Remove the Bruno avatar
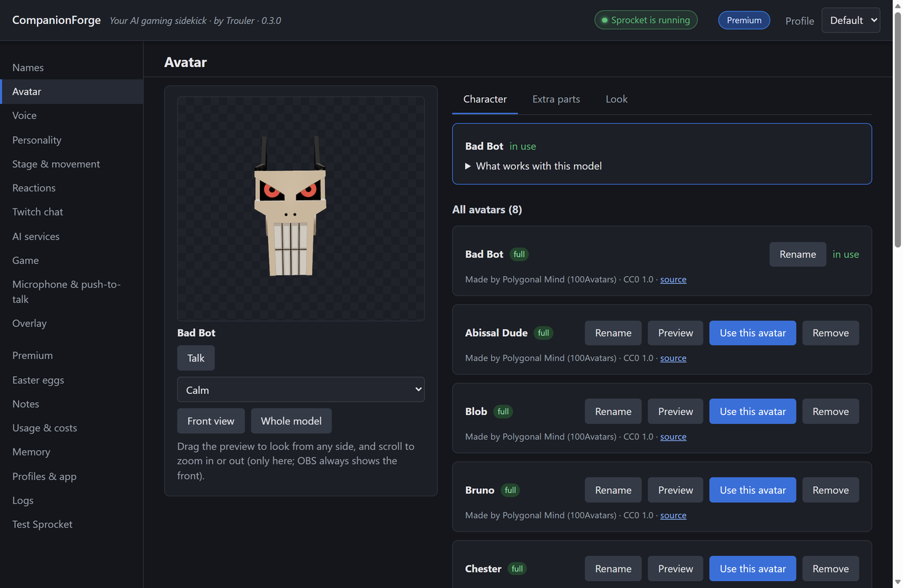This screenshot has height=588, width=903. (830, 490)
